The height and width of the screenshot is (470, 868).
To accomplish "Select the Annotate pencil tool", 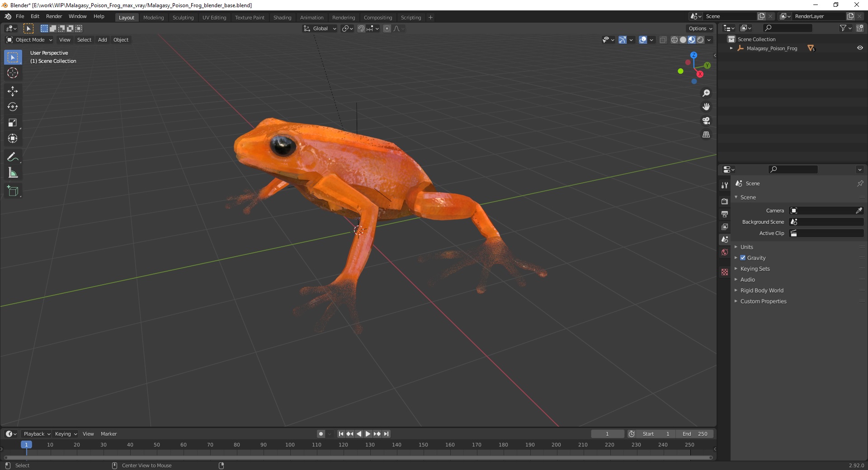I will click(x=13, y=157).
